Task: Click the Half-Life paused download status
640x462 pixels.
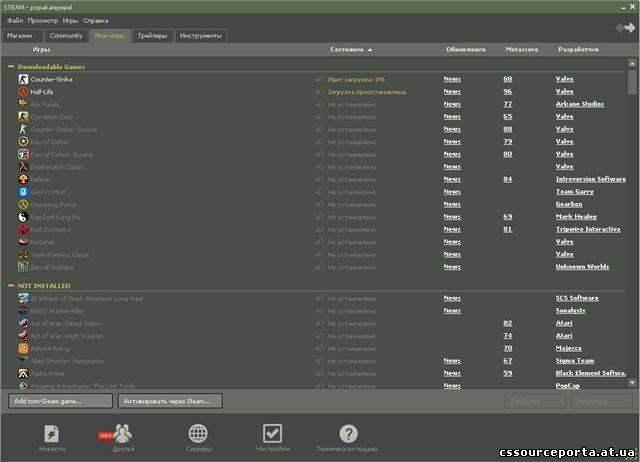Action: coord(367,92)
